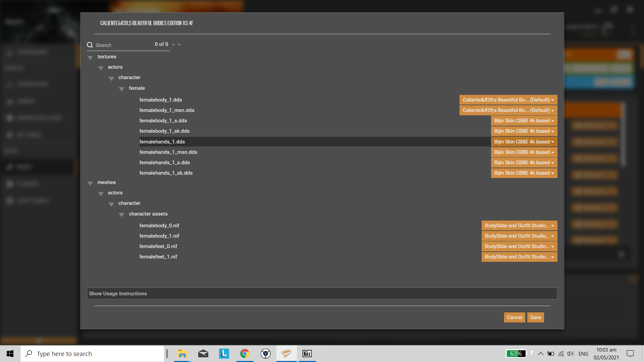The image size is (644, 362).
Task: Open provider dropdown for femalehands_1_s.dds
Action: tap(524, 163)
